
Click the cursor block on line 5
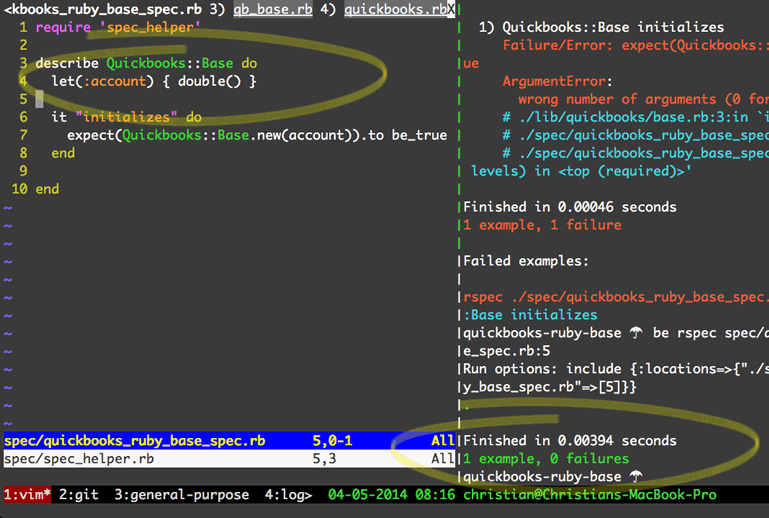click(x=39, y=99)
